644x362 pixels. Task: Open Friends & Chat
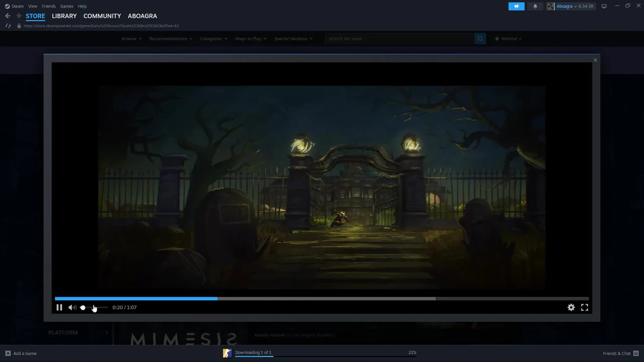point(621,353)
